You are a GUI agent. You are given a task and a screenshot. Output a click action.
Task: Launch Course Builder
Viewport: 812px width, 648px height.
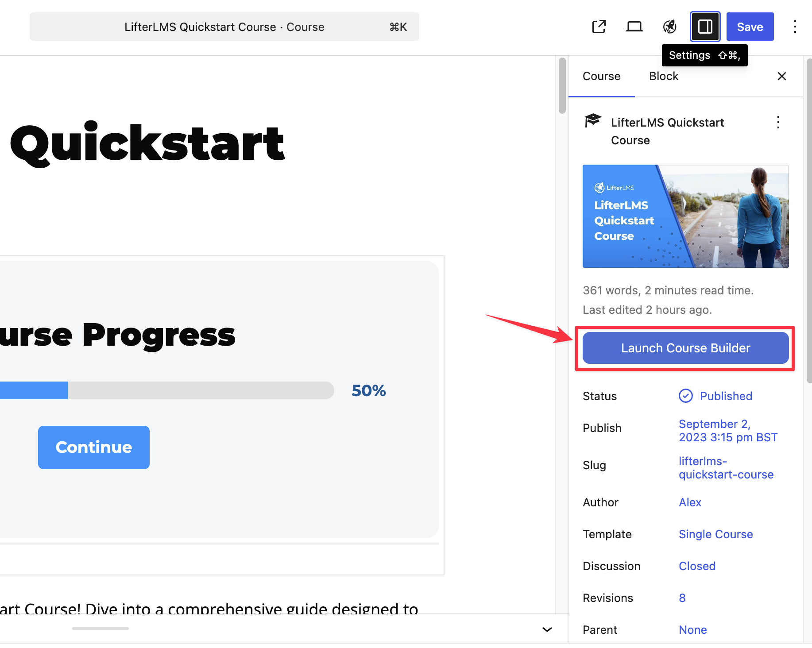(685, 348)
